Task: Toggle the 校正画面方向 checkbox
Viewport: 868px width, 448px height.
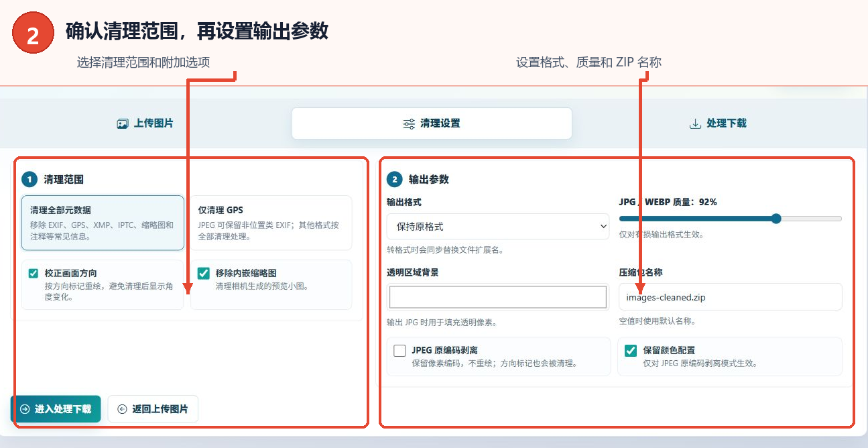Action: 34,273
